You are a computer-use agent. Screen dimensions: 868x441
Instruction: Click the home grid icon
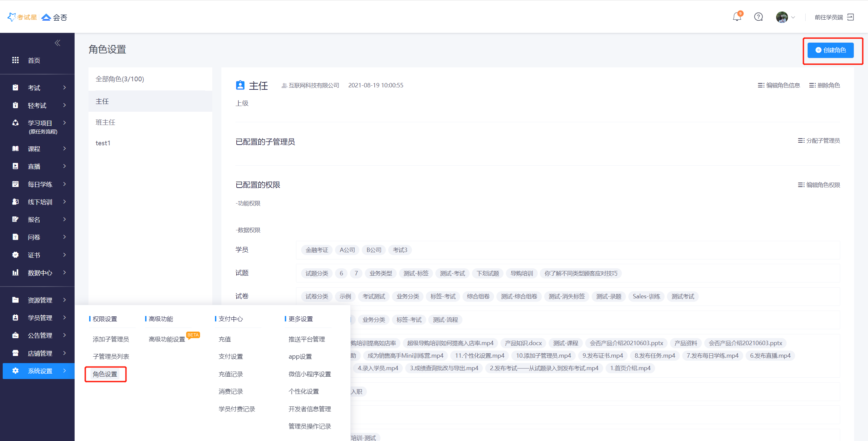15,60
